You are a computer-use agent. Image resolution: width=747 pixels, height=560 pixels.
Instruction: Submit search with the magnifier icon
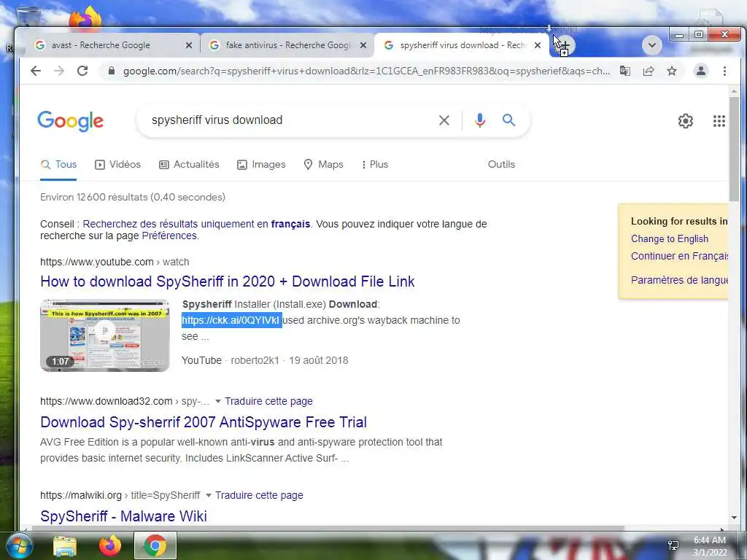(508, 120)
